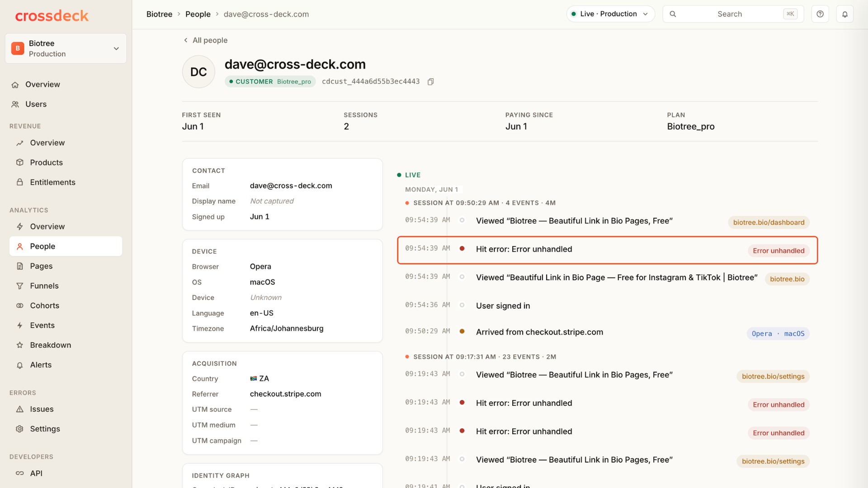The height and width of the screenshot is (488, 868).
Task: Click the biotree.bio tag
Action: 787,279
